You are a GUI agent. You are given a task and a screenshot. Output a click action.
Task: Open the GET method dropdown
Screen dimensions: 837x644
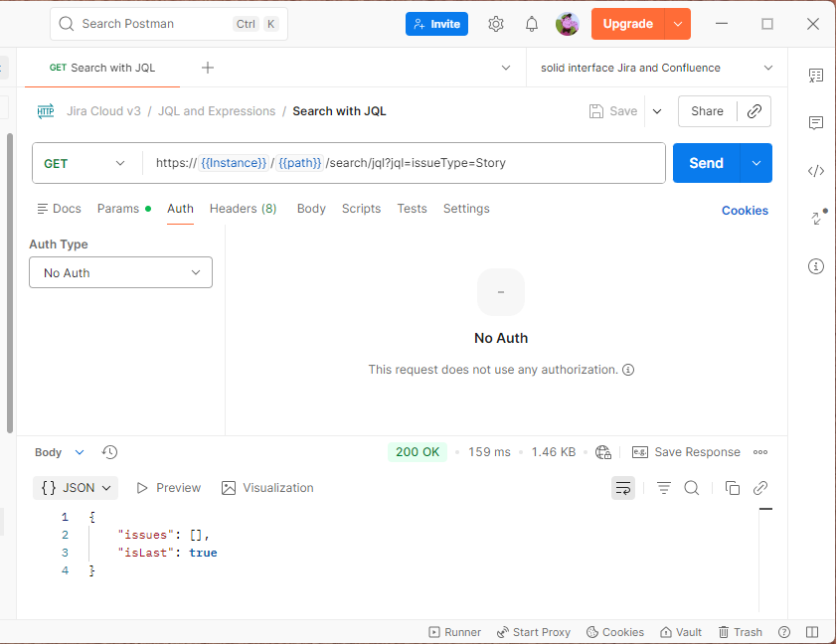(85, 163)
